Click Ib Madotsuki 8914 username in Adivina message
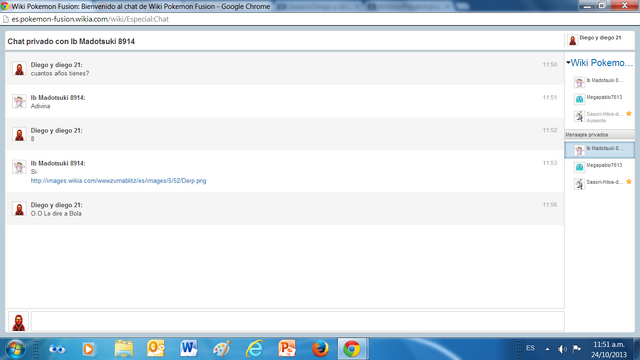 coord(58,98)
